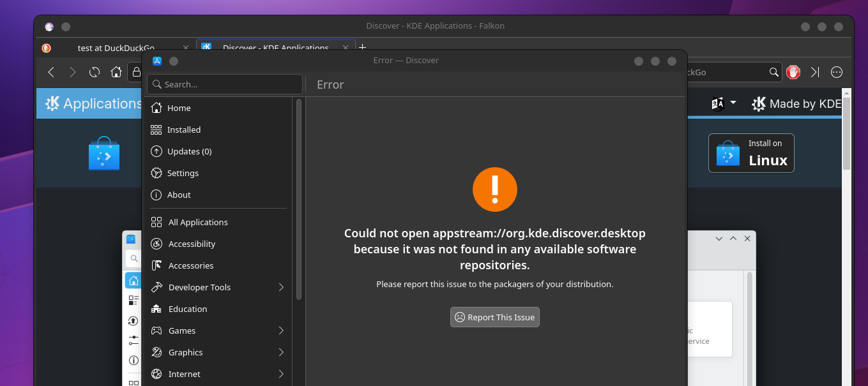Select the Education category

point(188,309)
